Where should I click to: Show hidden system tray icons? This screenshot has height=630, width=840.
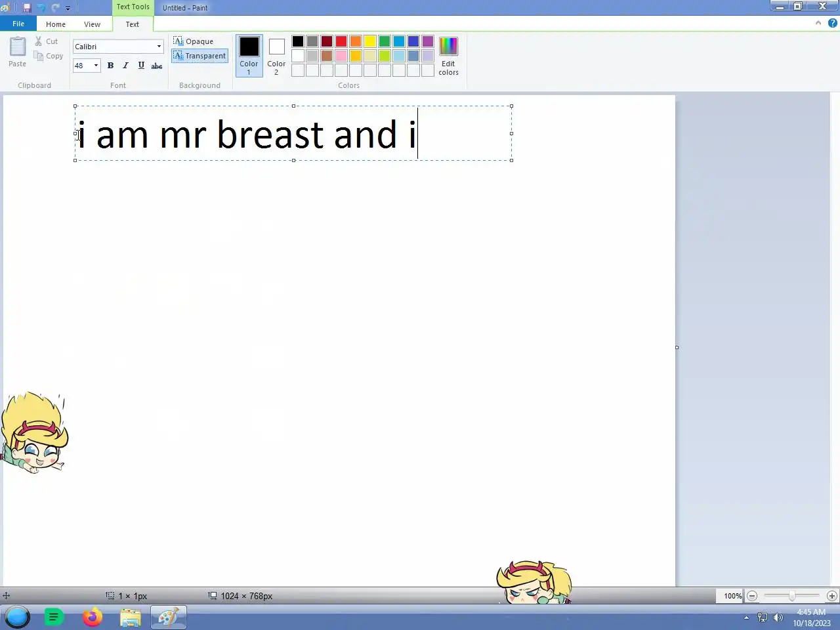[x=746, y=618]
